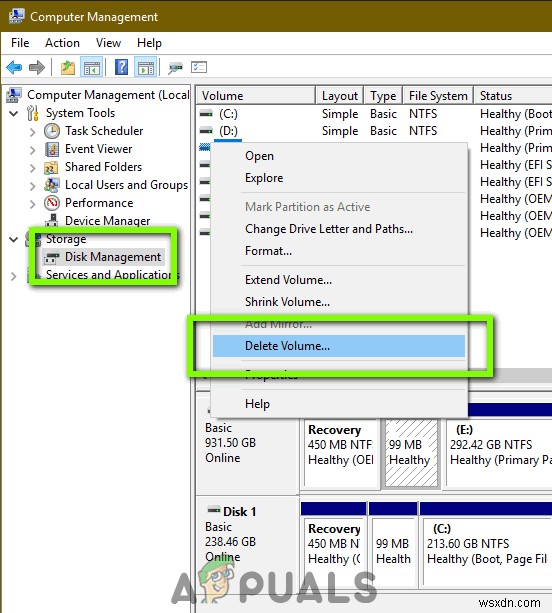Select the Task Scheduler tree item
The height and width of the screenshot is (613, 552).
tap(104, 131)
